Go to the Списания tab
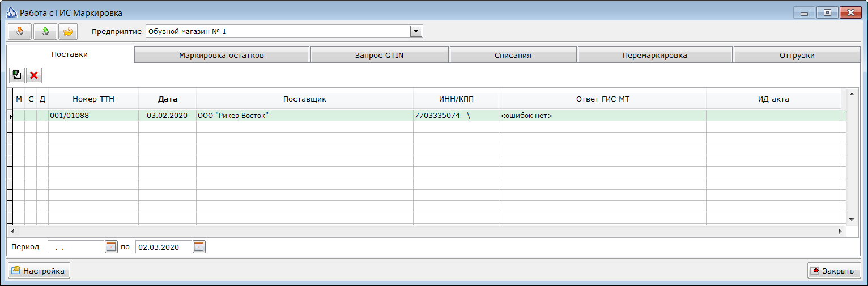The image size is (868, 286). 513,55
